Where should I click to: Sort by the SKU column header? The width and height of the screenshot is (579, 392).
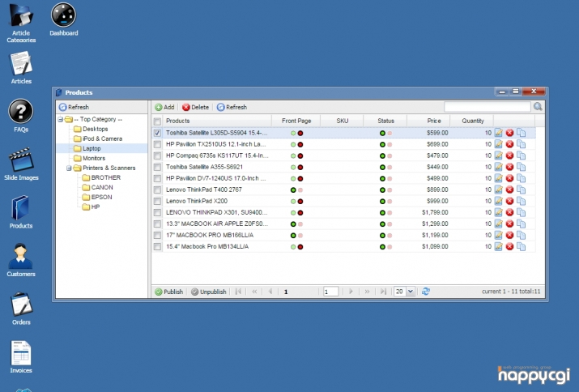[x=343, y=121]
